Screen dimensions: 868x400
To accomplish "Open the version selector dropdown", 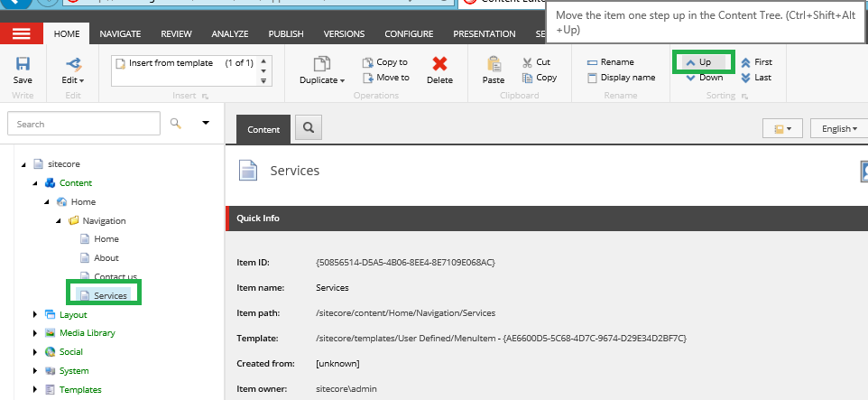I will [782, 128].
